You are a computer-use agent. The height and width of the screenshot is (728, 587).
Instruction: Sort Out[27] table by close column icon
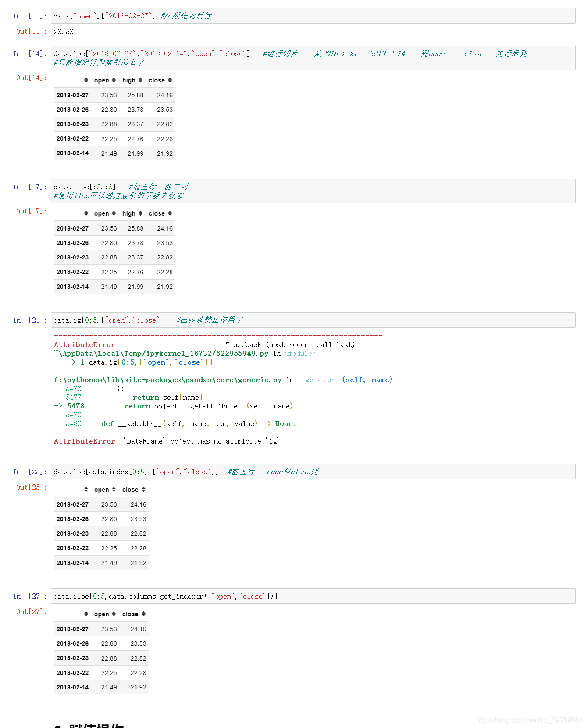tap(143, 614)
